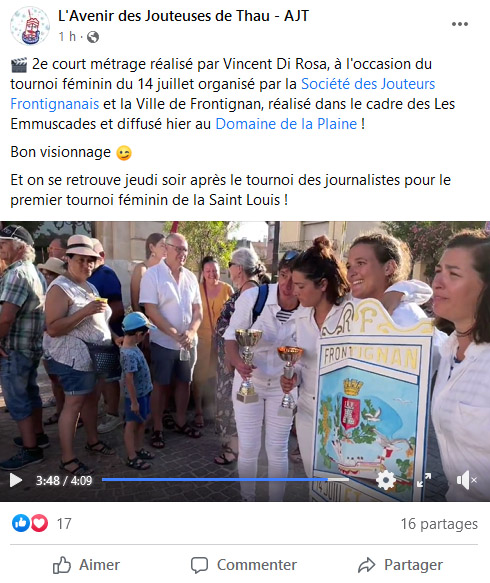Click the Aimer thumbs-up button
The height and width of the screenshot is (583, 490).
[x=86, y=565]
